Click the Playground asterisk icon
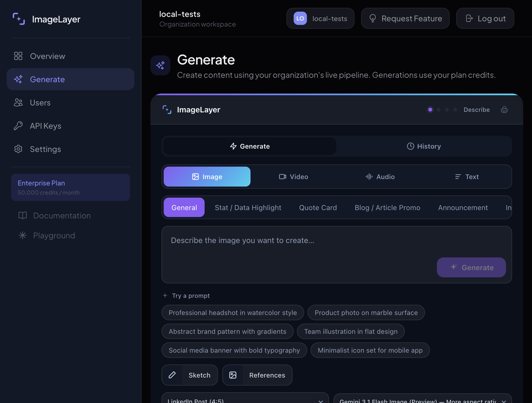Screen dimensions: 532x403 (23, 235)
